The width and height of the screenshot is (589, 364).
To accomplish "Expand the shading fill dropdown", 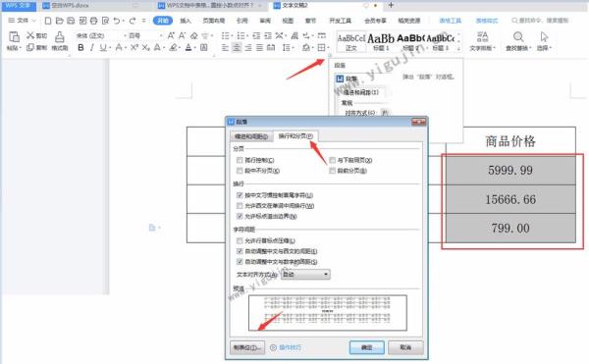I will (x=312, y=48).
